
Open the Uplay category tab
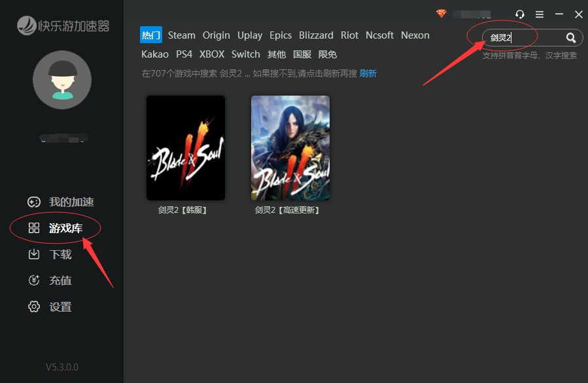(x=250, y=35)
